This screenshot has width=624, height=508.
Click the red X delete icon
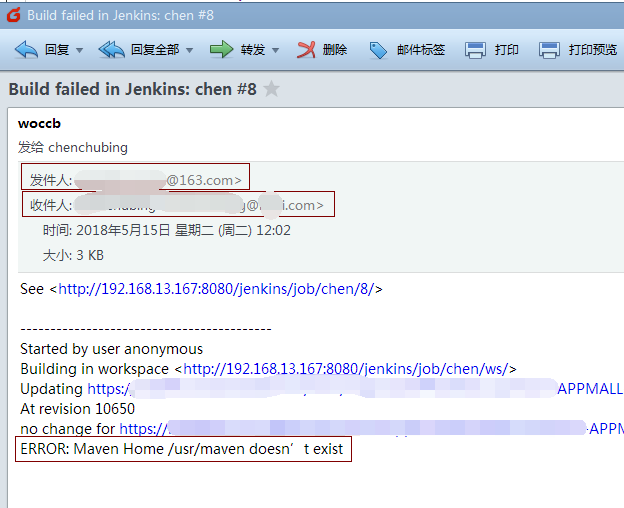click(x=306, y=50)
